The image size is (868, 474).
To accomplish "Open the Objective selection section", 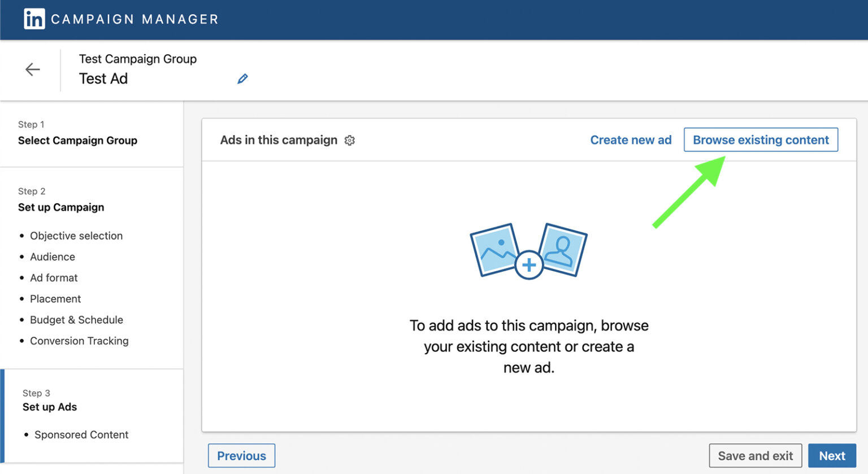I will (x=76, y=236).
